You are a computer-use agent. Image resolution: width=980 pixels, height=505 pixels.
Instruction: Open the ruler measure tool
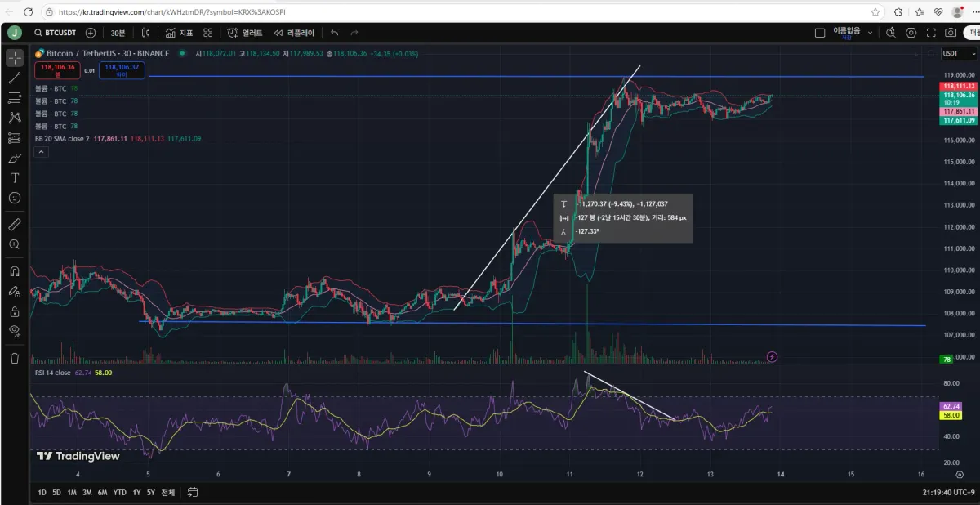pos(15,224)
